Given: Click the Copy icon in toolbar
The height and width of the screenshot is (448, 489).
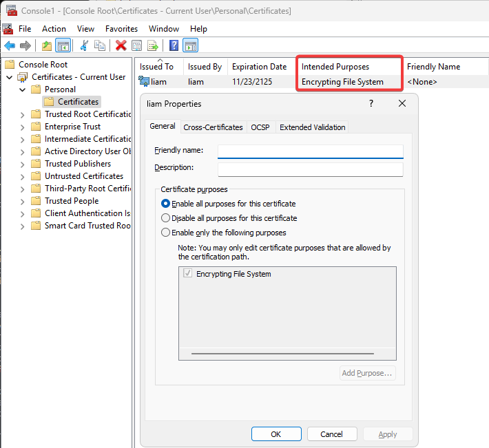Looking at the screenshot, I should (x=101, y=45).
